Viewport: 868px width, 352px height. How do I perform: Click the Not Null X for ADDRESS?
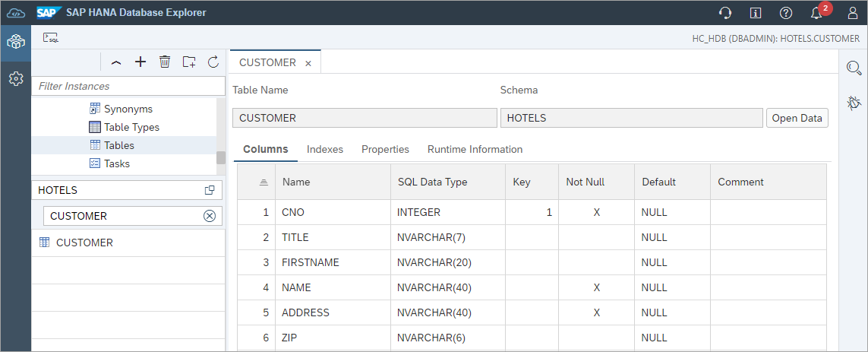click(596, 312)
